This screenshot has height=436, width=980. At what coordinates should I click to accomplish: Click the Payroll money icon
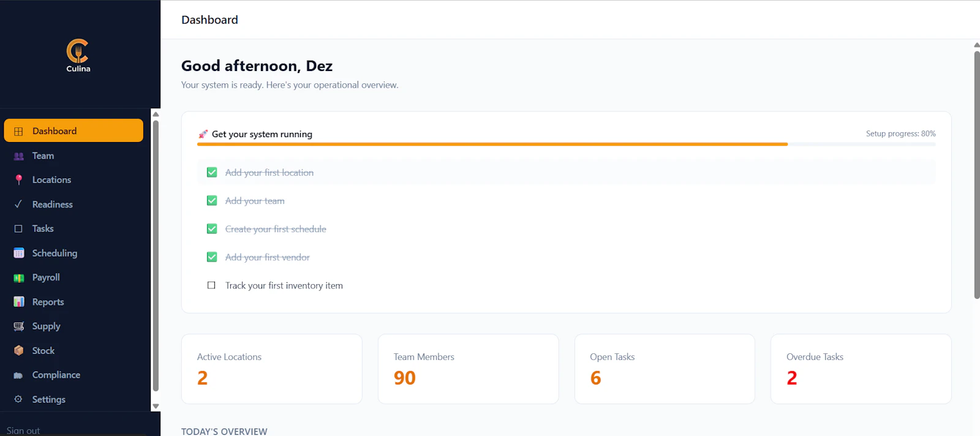tap(18, 277)
